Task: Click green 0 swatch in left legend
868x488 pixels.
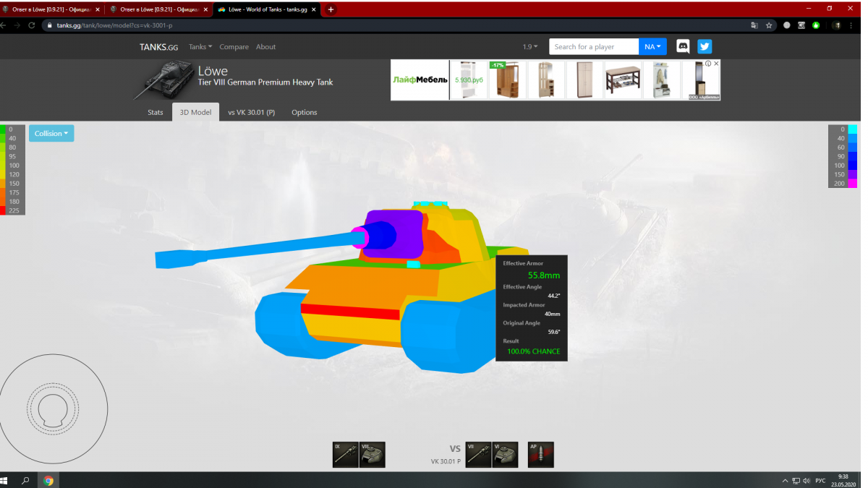Action: 3,129
